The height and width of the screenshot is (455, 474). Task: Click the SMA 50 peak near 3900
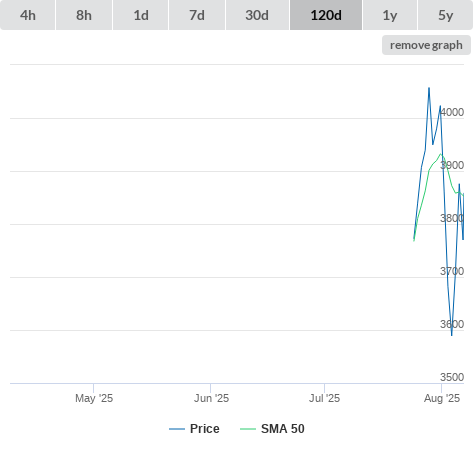pos(441,154)
